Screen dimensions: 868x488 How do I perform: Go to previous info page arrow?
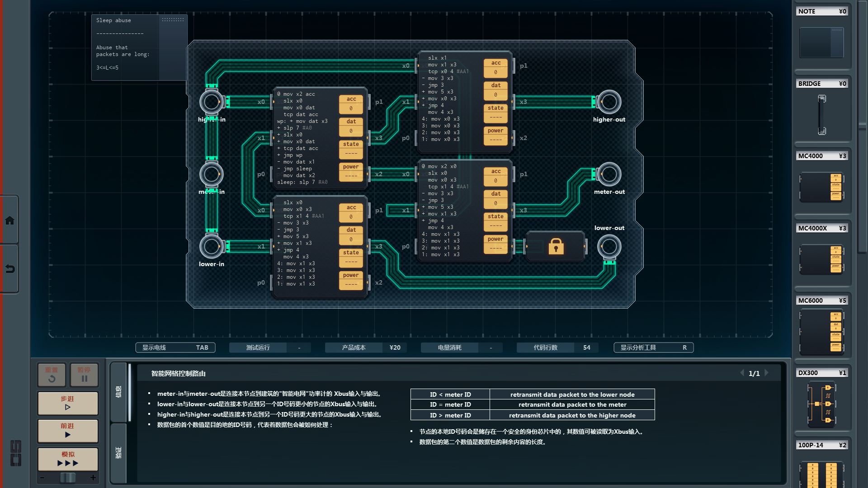pyautogui.click(x=742, y=373)
